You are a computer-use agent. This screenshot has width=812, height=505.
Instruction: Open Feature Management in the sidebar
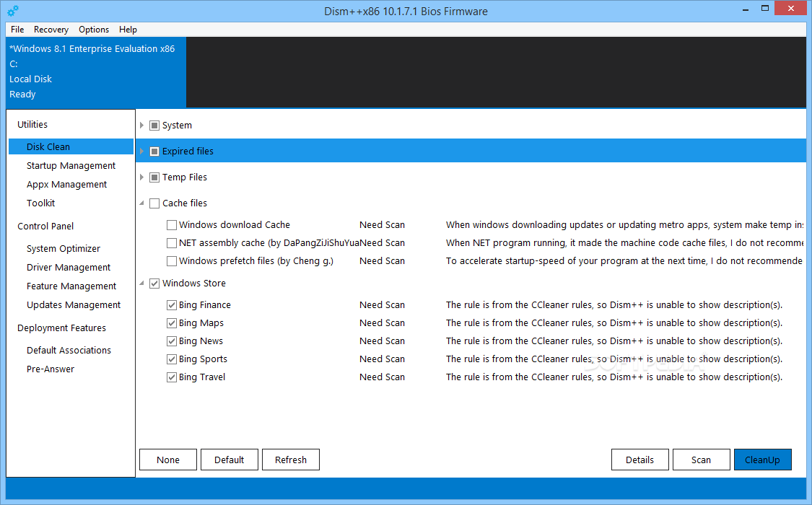[71, 286]
